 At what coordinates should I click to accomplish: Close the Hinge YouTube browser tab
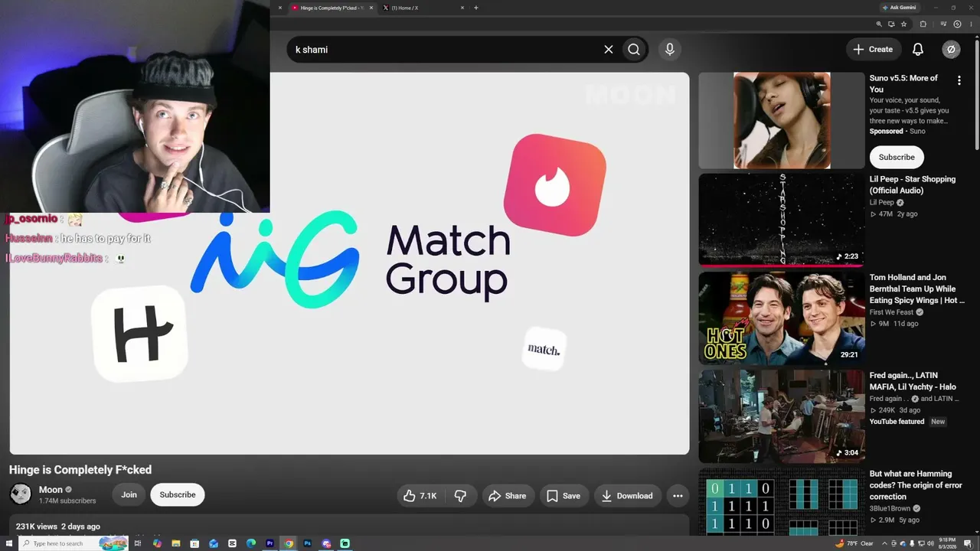click(371, 8)
